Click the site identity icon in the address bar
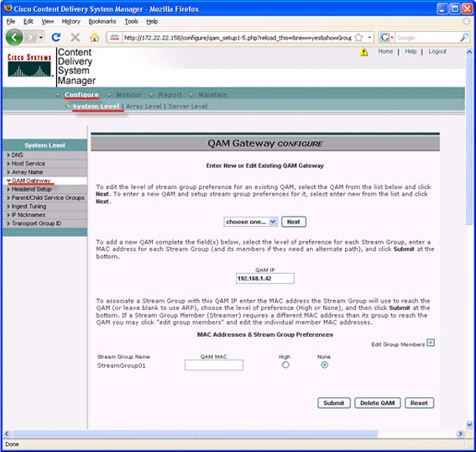The width and height of the screenshot is (476, 452). tap(114, 38)
